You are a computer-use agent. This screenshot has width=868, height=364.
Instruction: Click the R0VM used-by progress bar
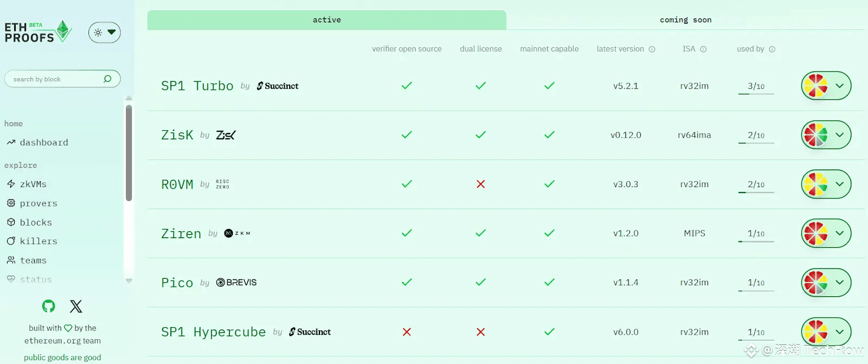click(x=756, y=192)
